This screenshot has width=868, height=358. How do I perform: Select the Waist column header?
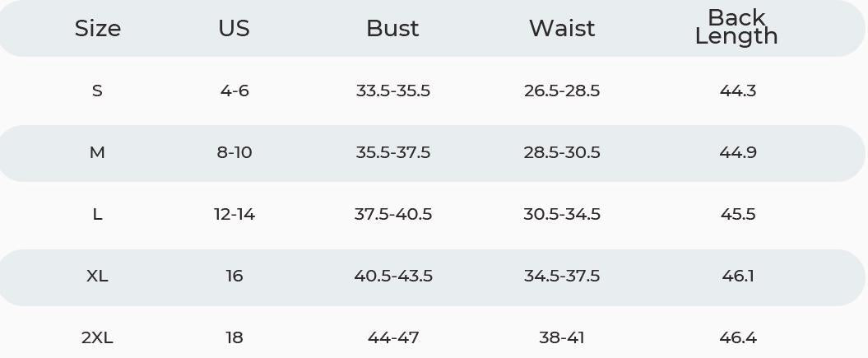point(562,28)
